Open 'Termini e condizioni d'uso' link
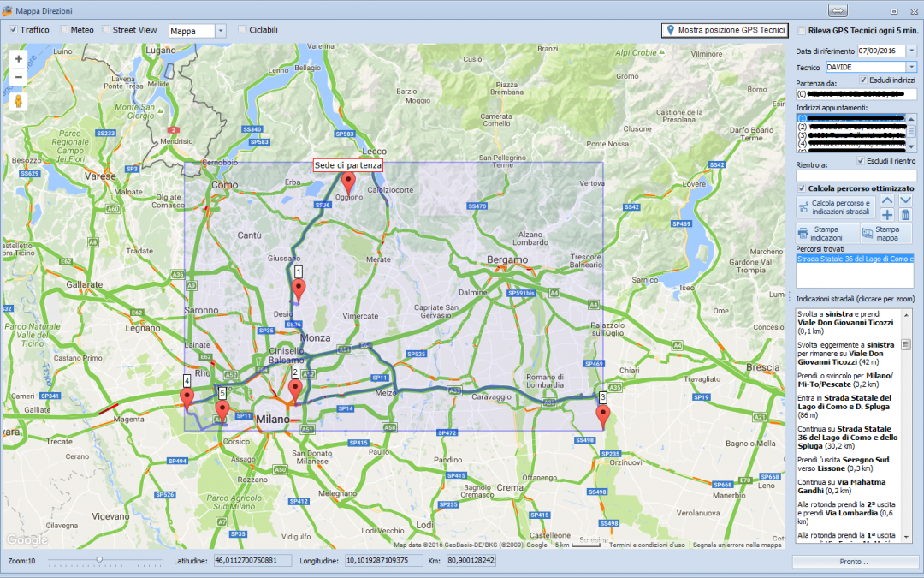The image size is (924, 578). click(647, 545)
